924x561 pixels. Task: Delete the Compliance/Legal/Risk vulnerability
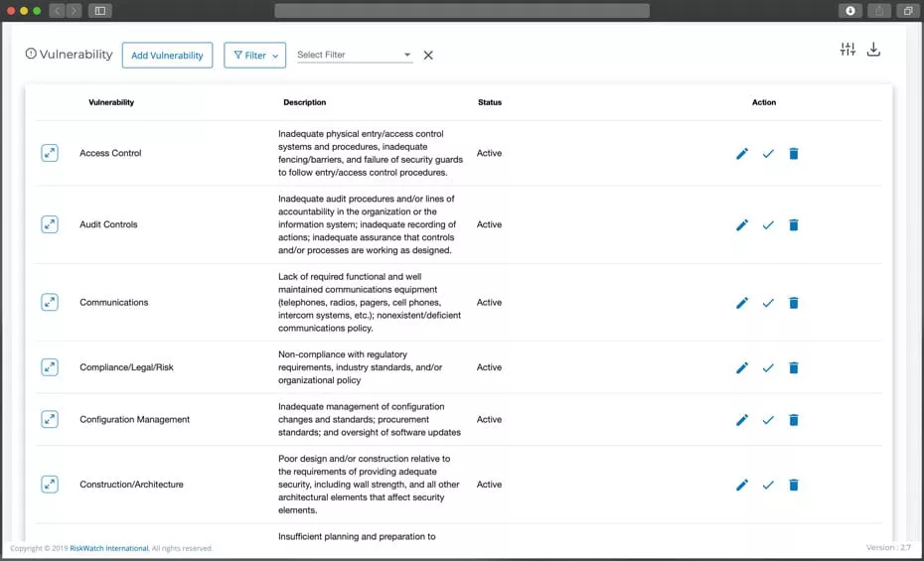pyautogui.click(x=794, y=368)
